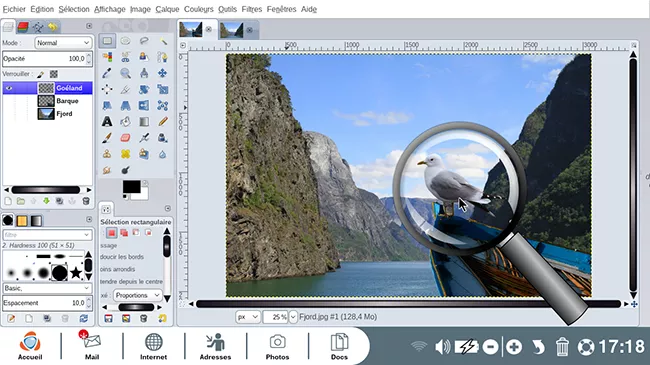Click the trash icon in the bottom bar
Image resolution: width=650 pixels, height=365 pixels.
pyautogui.click(x=562, y=347)
